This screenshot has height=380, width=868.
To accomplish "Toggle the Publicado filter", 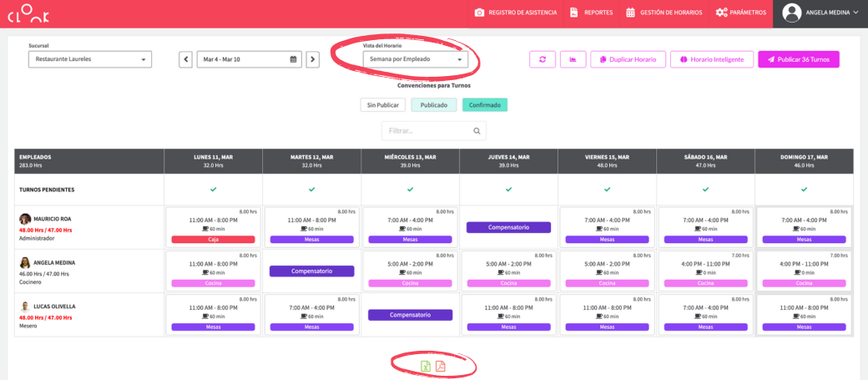I will [433, 105].
